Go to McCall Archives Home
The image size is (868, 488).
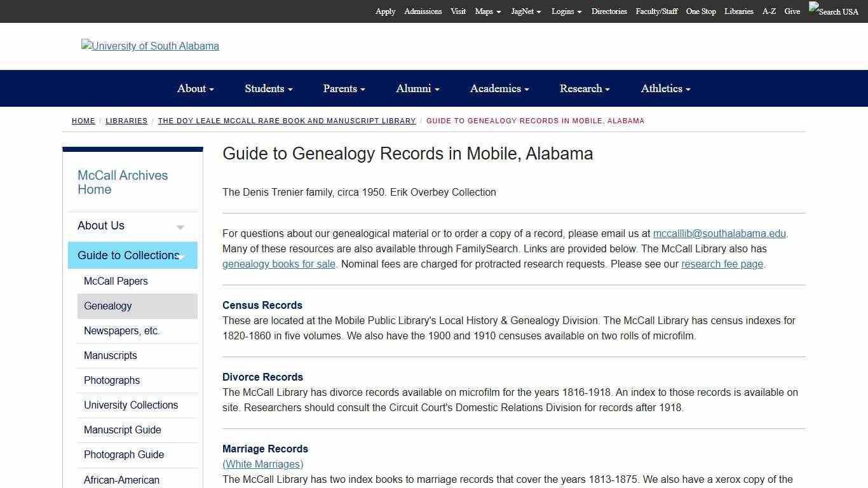click(x=122, y=182)
